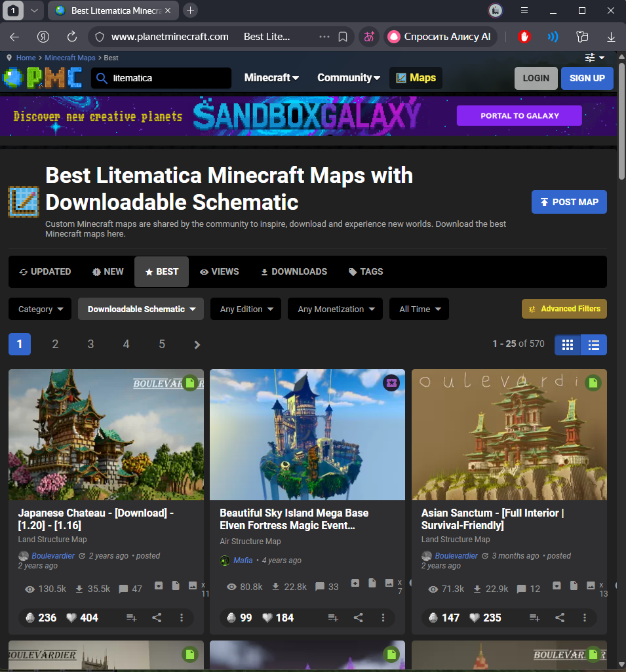The width and height of the screenshot is (626, 672).
Task: Open the Community menu
Action: 349,78
